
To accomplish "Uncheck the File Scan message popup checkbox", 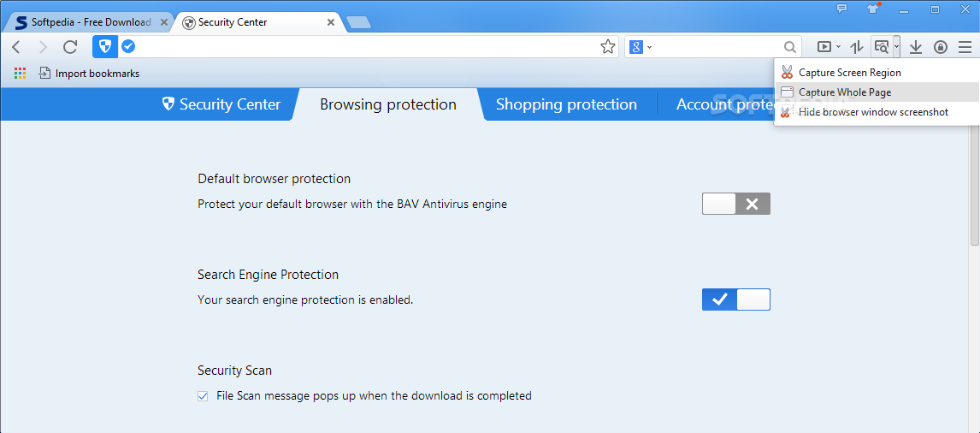I will click(x=203, y=396).
